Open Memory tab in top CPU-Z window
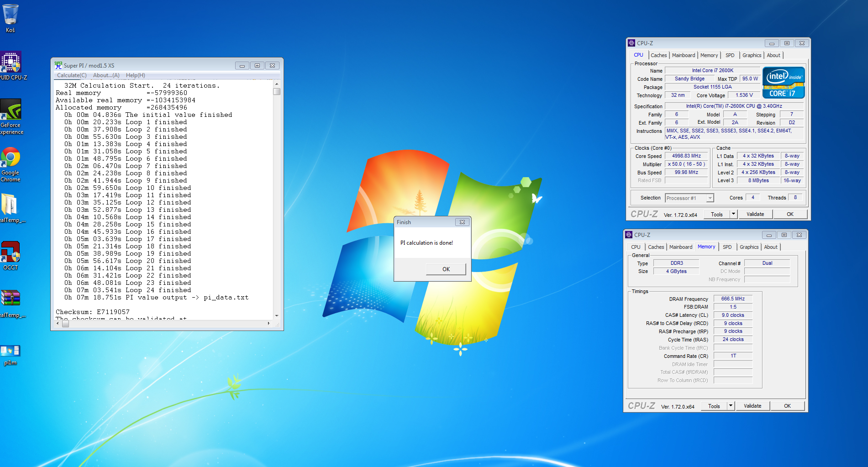Screen dimensions: 868x467 (709, 55)
